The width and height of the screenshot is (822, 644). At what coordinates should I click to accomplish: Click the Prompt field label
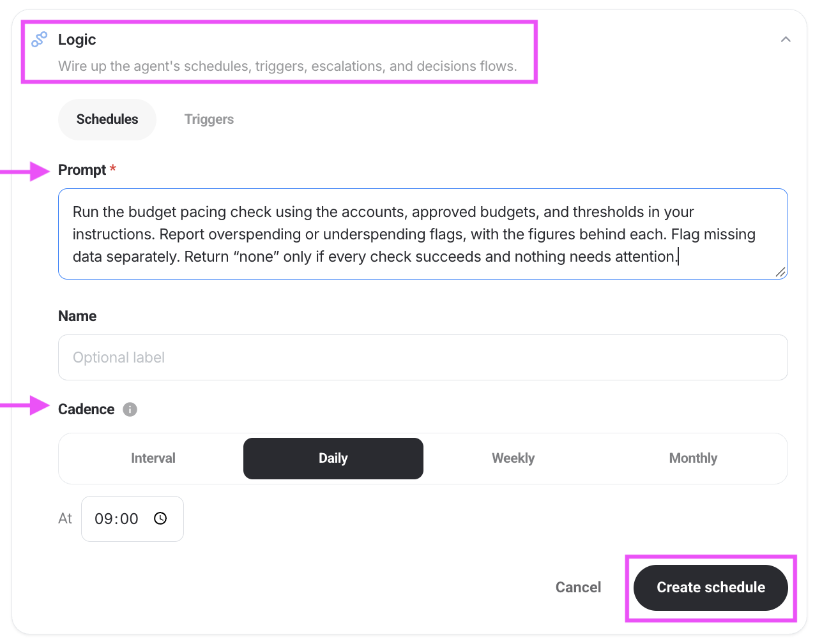82,170
